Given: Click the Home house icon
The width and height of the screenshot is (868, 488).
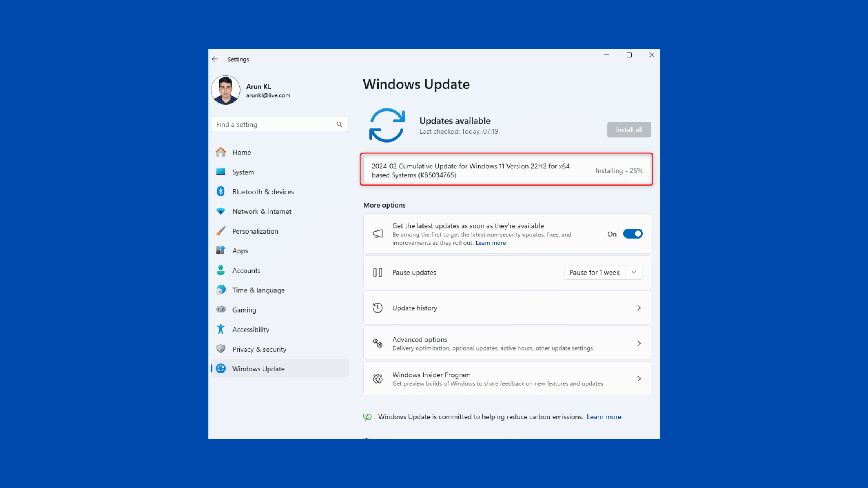Looking at the screenshot, I should click(x=220, y=152).
